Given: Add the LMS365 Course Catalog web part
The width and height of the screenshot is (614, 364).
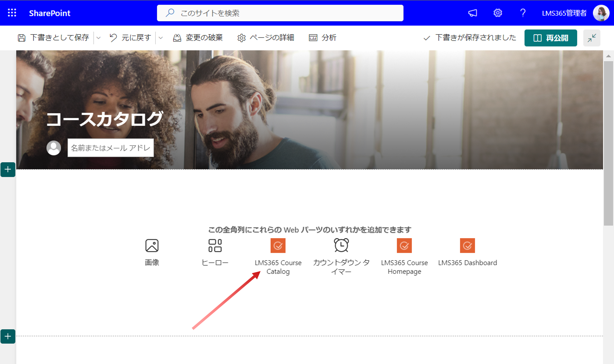Looking at the screenshot, I should 278,257.
